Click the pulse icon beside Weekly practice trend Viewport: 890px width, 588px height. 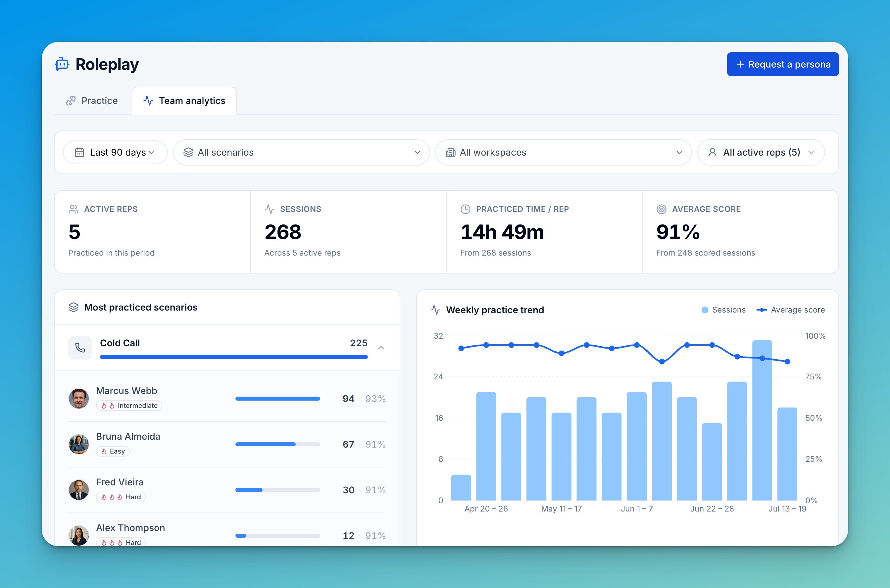coord(435,310)
